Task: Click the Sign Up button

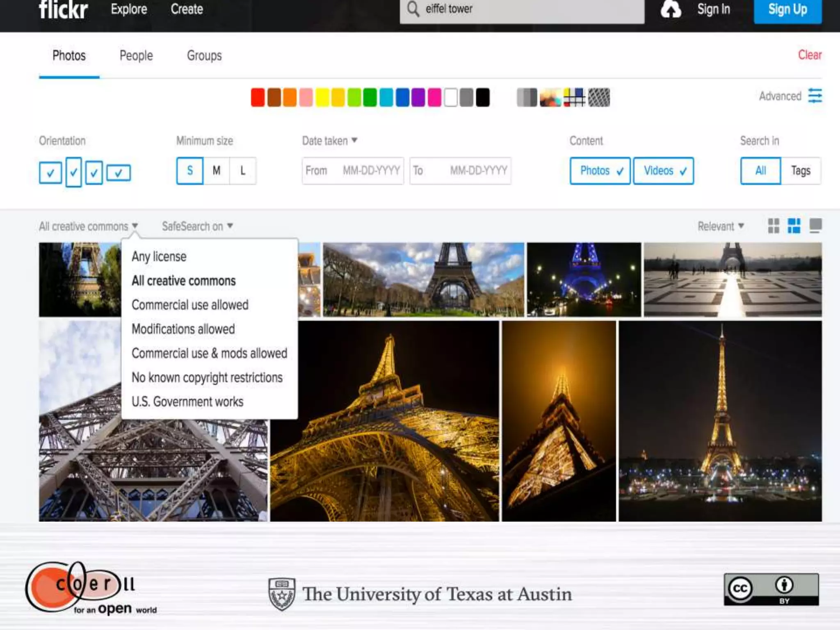Action: (x=787, y=9)
